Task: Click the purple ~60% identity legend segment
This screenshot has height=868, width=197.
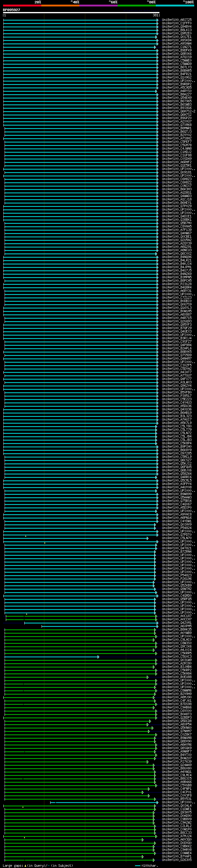Action: pyautogui.click(x=98, y=6)
